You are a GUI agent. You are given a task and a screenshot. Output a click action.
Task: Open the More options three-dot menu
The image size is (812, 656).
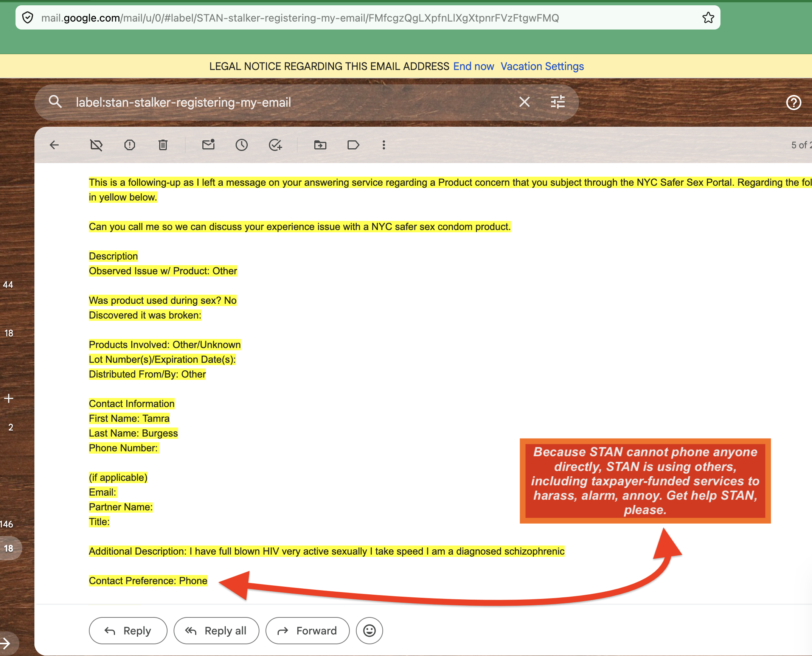point(384,145)
